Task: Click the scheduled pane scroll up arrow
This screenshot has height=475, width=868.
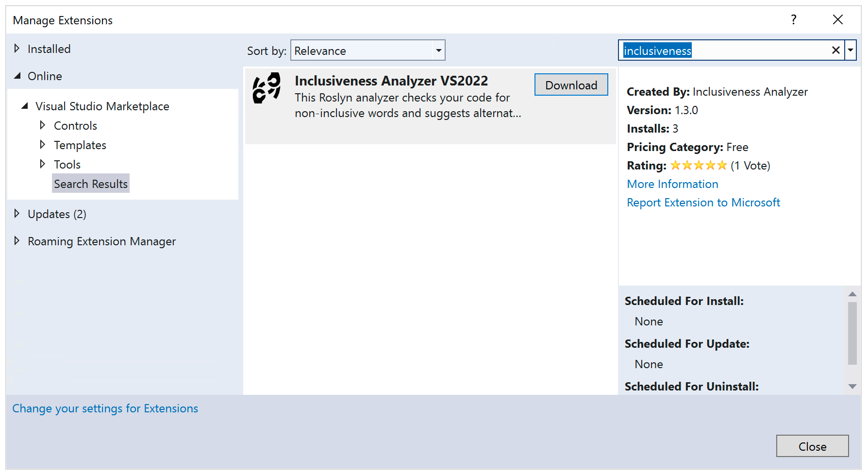Action: [x=852, y=294]
